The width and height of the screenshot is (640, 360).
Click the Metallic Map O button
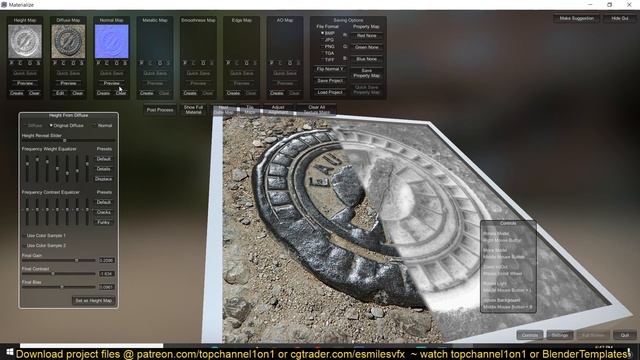click(x=160, y=63)
